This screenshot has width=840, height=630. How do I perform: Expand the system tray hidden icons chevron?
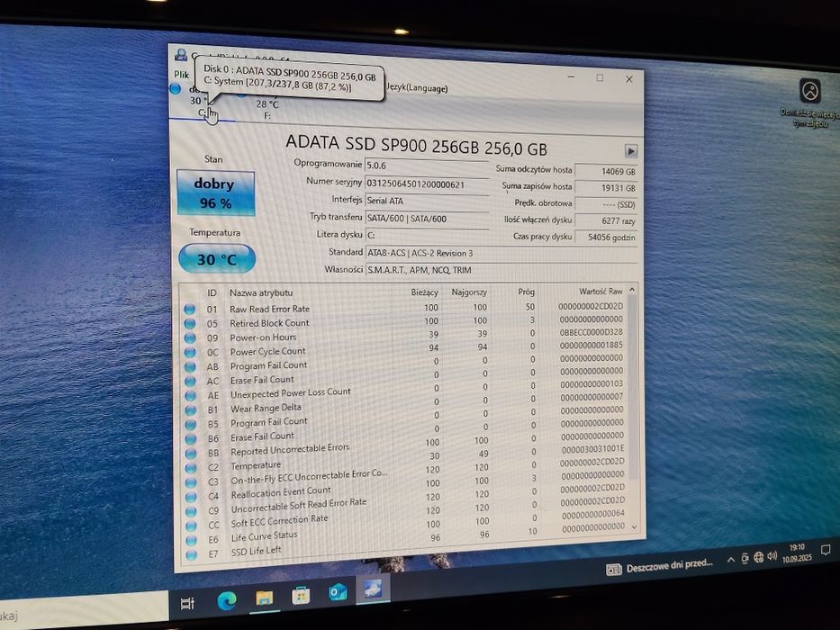tap(730, 560)
